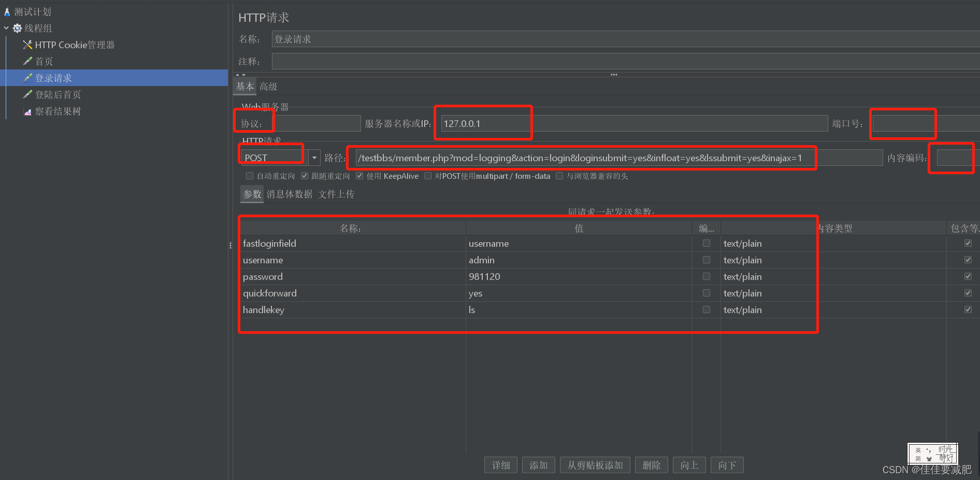The height and width of the screenshot is (480, 980).
Task: Click the 向下 button
Action: click(727, 465)
